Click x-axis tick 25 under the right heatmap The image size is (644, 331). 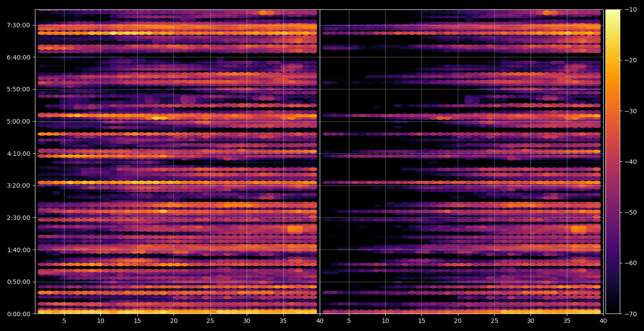click(494, 321)
